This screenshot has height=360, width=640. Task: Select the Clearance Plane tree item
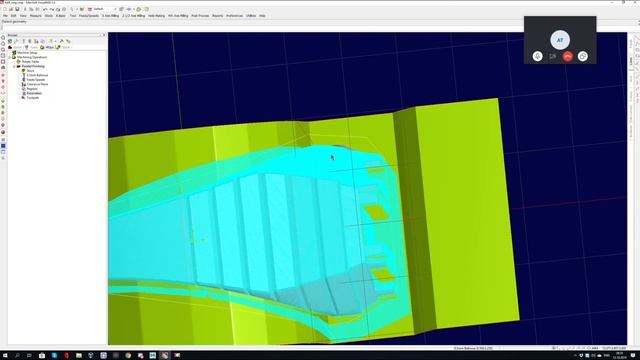pos(37,84)
